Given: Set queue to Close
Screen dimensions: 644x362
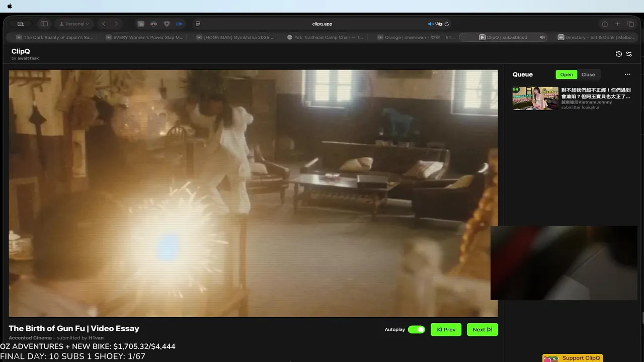Looking at the screenshot, I should click(588, 74).
